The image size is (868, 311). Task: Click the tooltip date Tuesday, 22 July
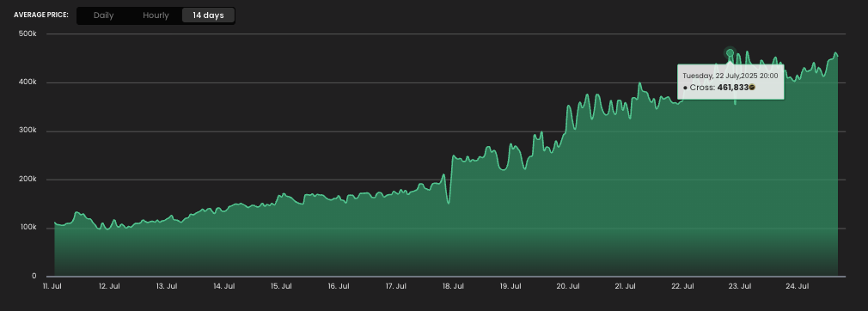pos(730,76)
